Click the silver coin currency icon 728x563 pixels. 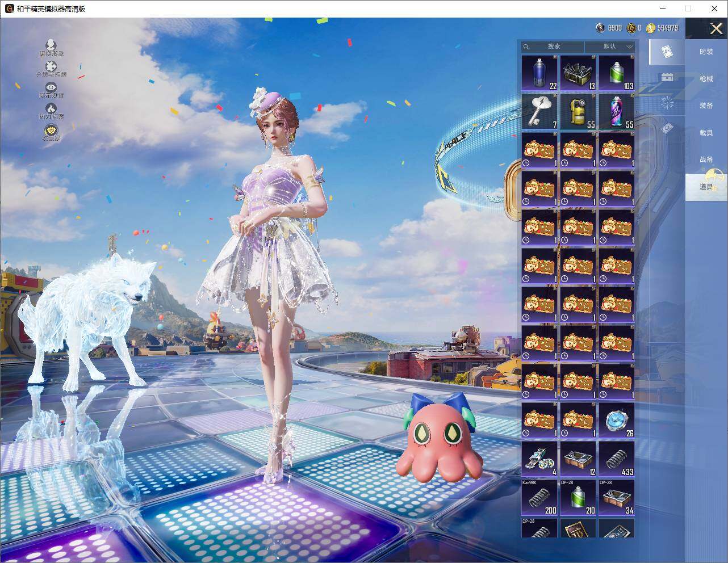600,28
